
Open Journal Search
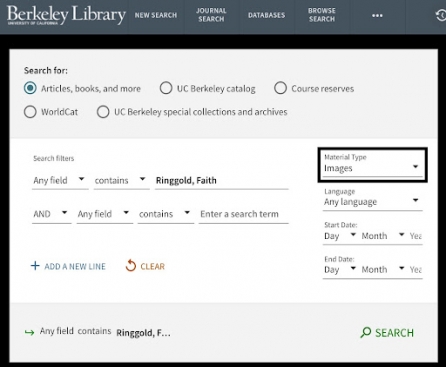[211, 15]
